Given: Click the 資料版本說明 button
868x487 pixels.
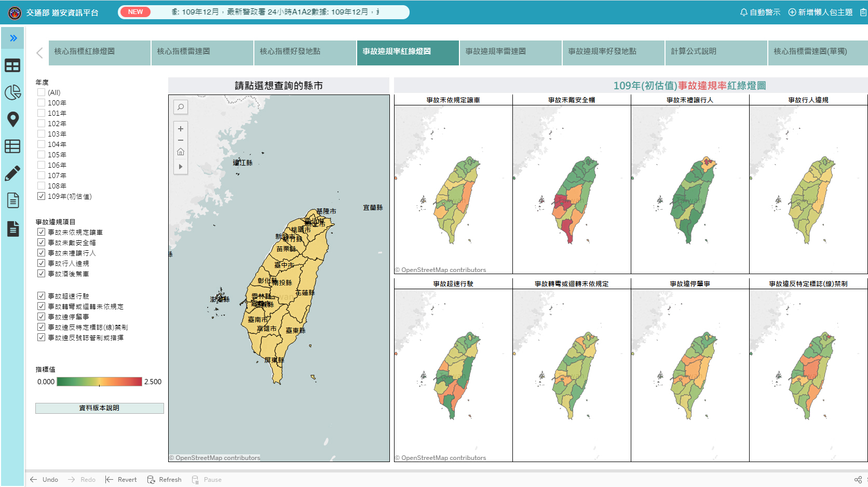Looking at the screenshot, I should 99,408.
